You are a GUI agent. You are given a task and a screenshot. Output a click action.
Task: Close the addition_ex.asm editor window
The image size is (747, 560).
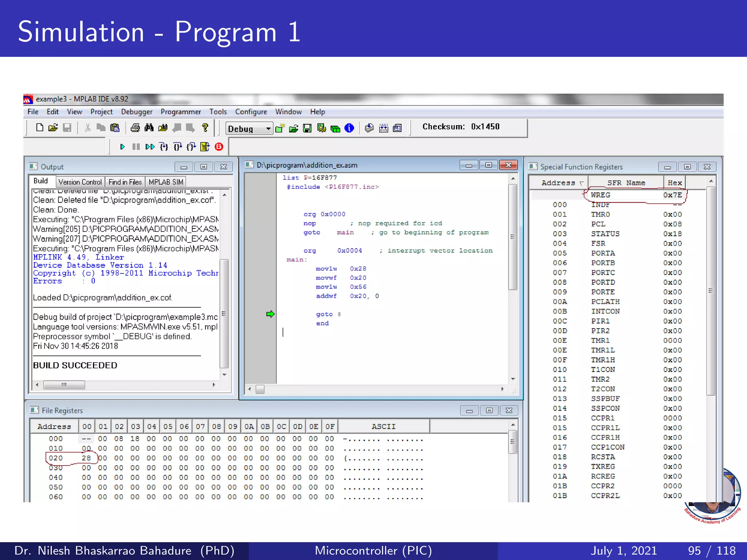point(508,165)
